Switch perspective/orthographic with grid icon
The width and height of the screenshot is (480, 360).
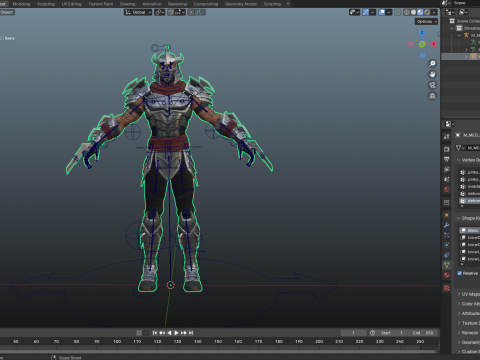pyautogui.click(x=432, y=96)
